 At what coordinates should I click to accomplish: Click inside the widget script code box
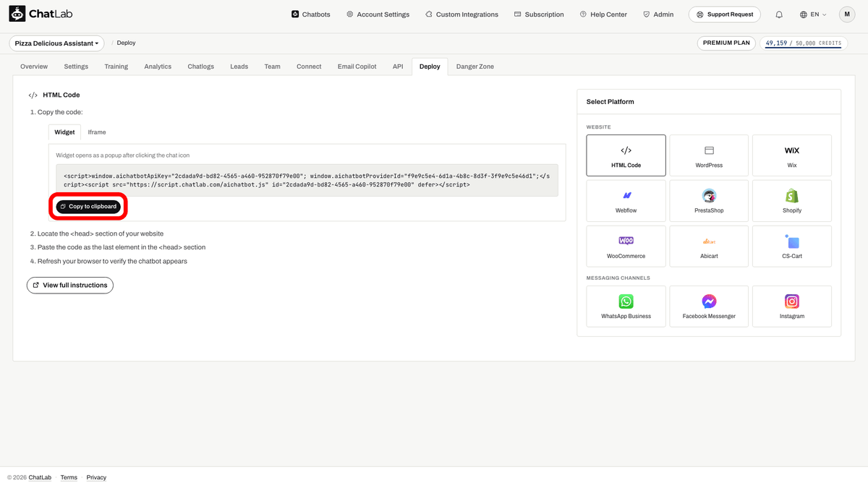click(x=307, y=180)
